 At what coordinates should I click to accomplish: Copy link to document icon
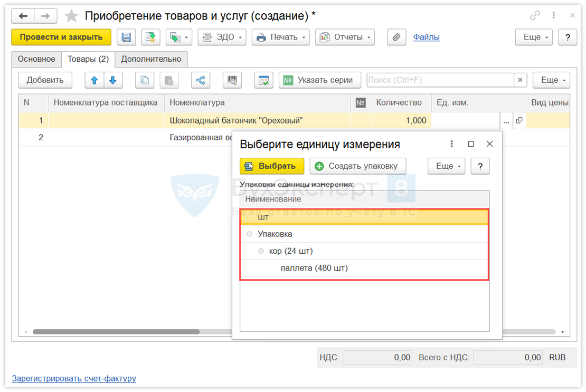tap(535, 15)
